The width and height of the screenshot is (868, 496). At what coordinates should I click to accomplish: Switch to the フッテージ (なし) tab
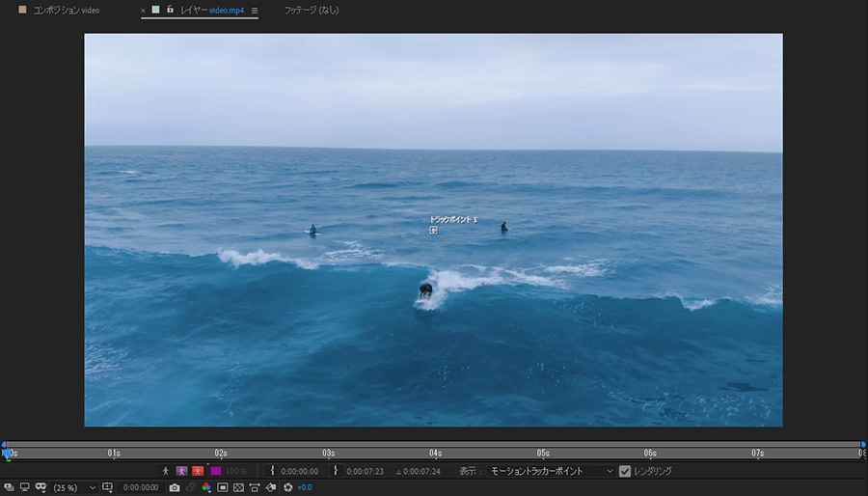pyautogui.click(x=311, y=11)
